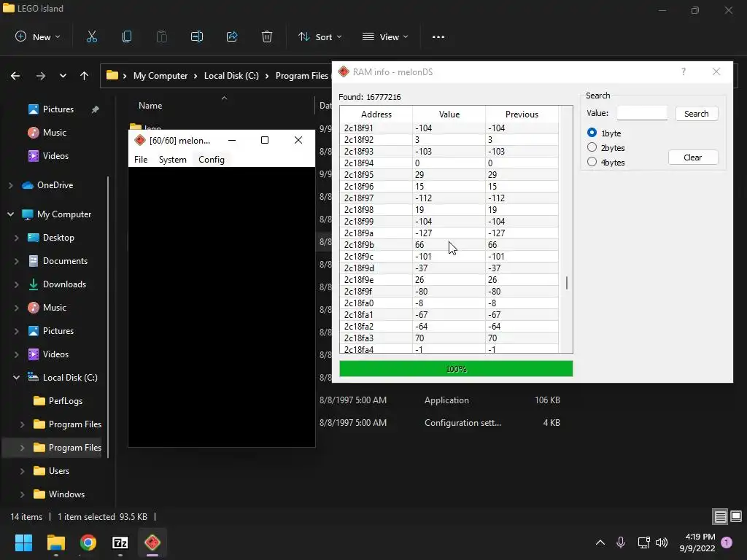Open File menu in melonDS window

141,160
